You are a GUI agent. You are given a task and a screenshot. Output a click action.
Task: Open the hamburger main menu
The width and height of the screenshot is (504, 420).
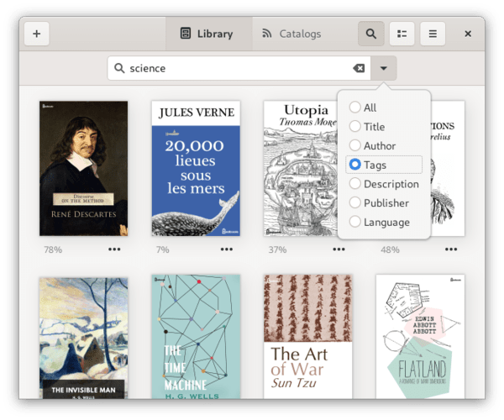click(x=433, y=34)
